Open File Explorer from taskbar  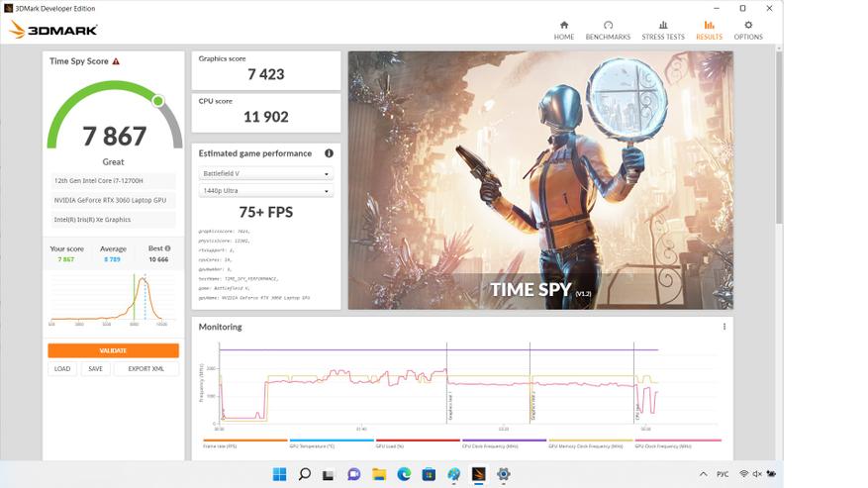click(379, 474)
